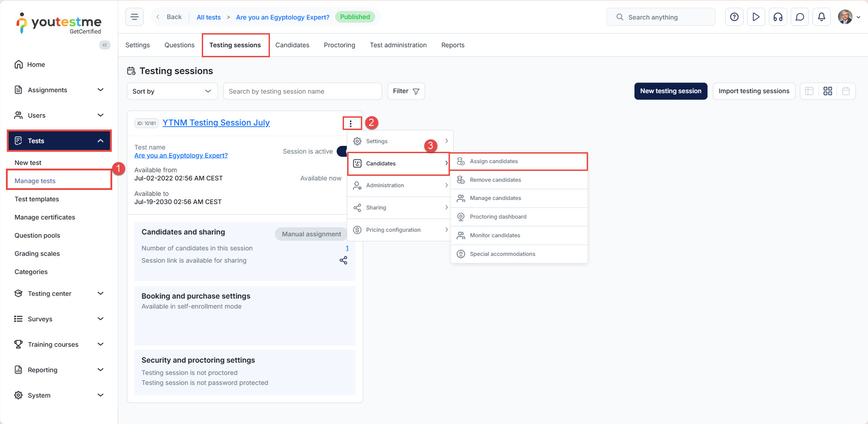The width and height of the screenshot is (868, 424).
Task: Click the play video tutorial icon
Action: (756, 17)
